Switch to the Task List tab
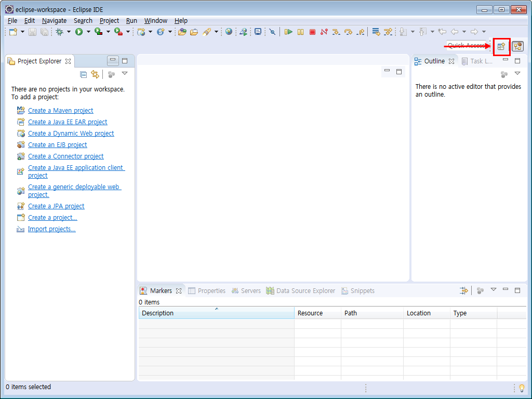Screen dimensions: 532x399 click(x=477, y=61)
